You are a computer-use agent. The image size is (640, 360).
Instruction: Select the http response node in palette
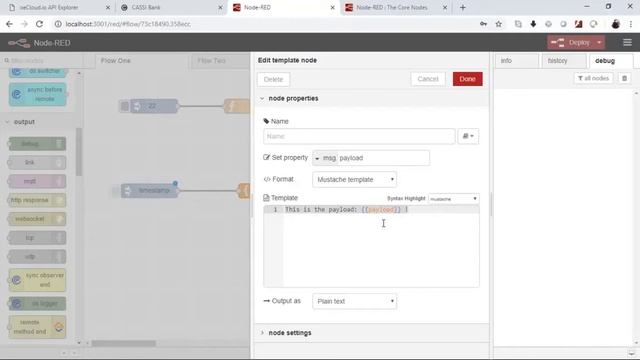coord(37,200)
